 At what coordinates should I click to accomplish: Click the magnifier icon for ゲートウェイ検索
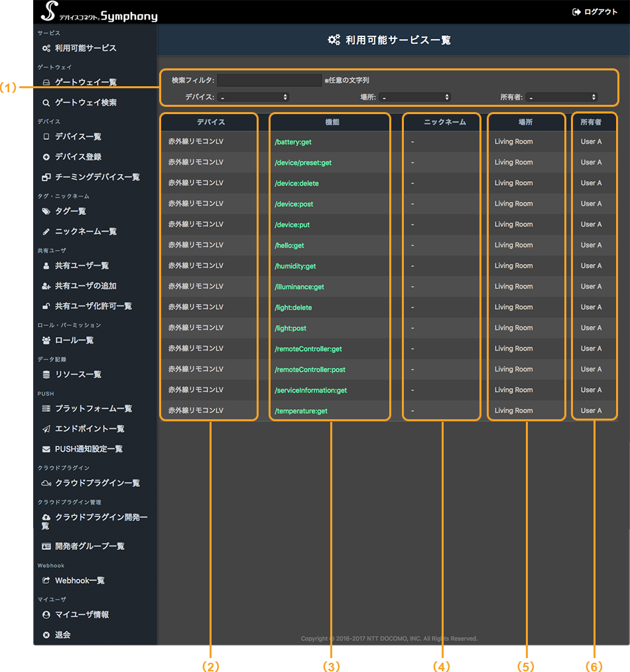pos(46,102)
